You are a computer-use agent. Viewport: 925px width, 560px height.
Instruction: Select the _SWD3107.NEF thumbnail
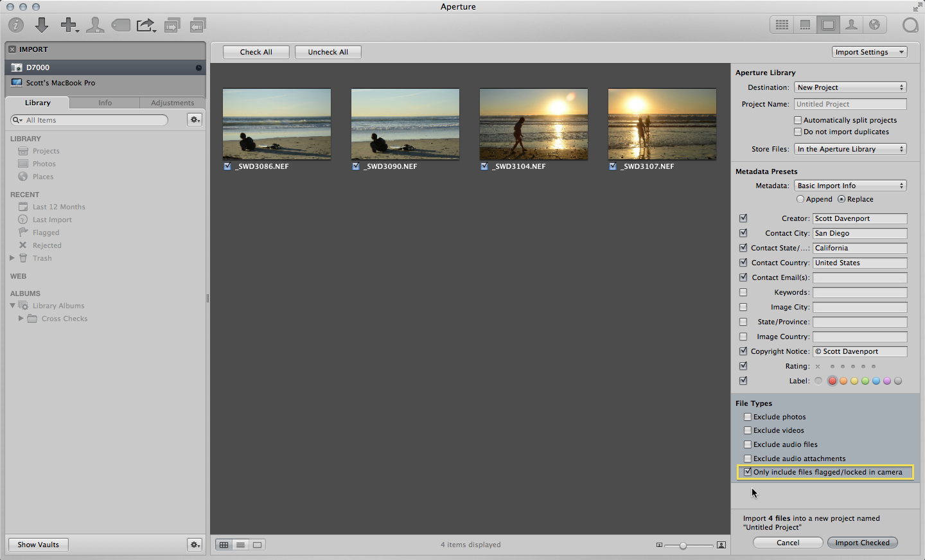(x=662, y=124)
